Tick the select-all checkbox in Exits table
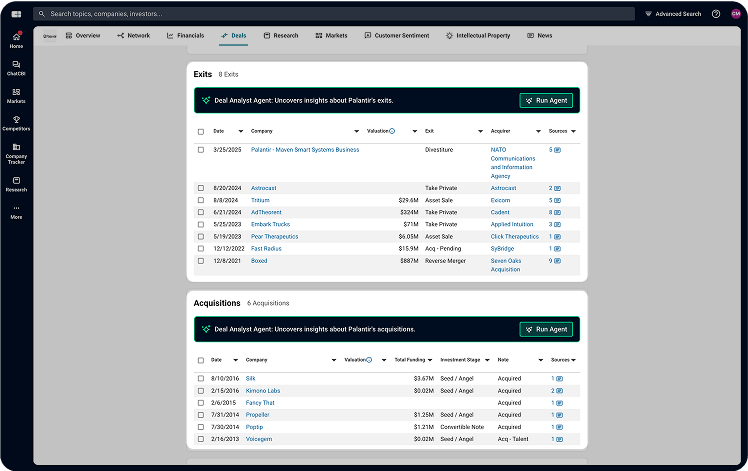Screen dimensions: 748x471 [201, 131]
